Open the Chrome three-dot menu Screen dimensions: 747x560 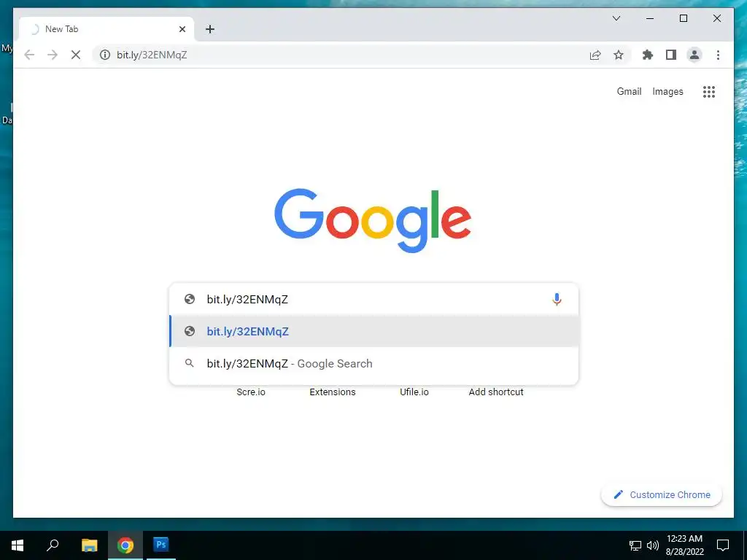[x=718, y=55]
